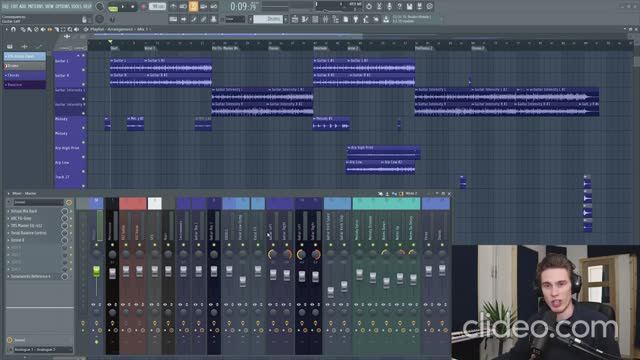640x360 pixels.
Task: Toggle the Master mixer track mute LED
Action: pos(97,245)
